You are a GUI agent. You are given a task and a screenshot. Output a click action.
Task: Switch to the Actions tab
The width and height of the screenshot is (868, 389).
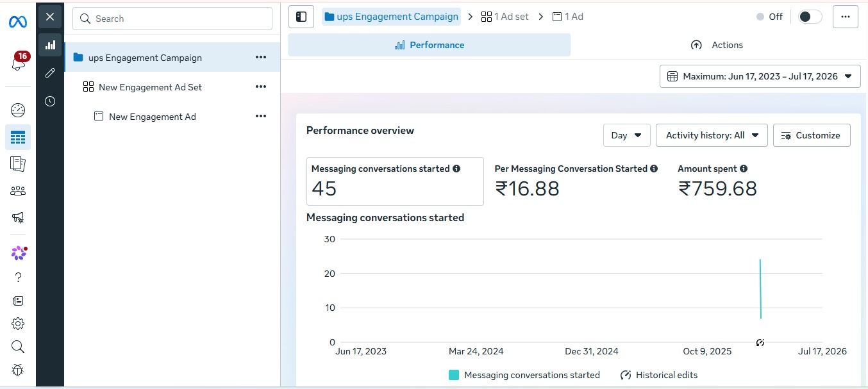tap(717, 45)
